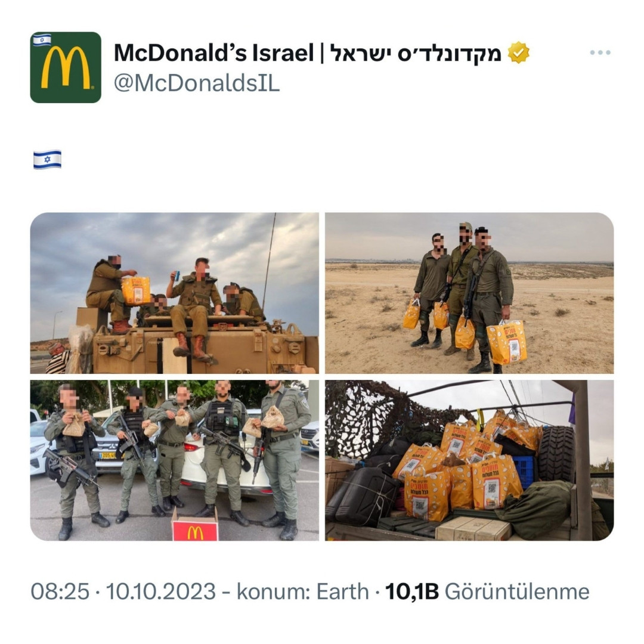Open photo of three soldiers in desert
Image resolution: width=644 pixels, height=644 pixels.
coord(469,293)
